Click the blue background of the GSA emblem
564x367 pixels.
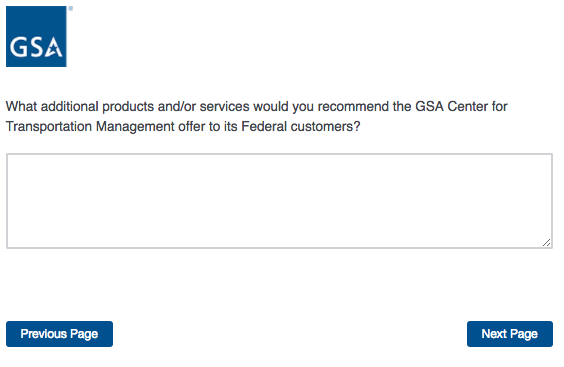[x=36, y=20]
